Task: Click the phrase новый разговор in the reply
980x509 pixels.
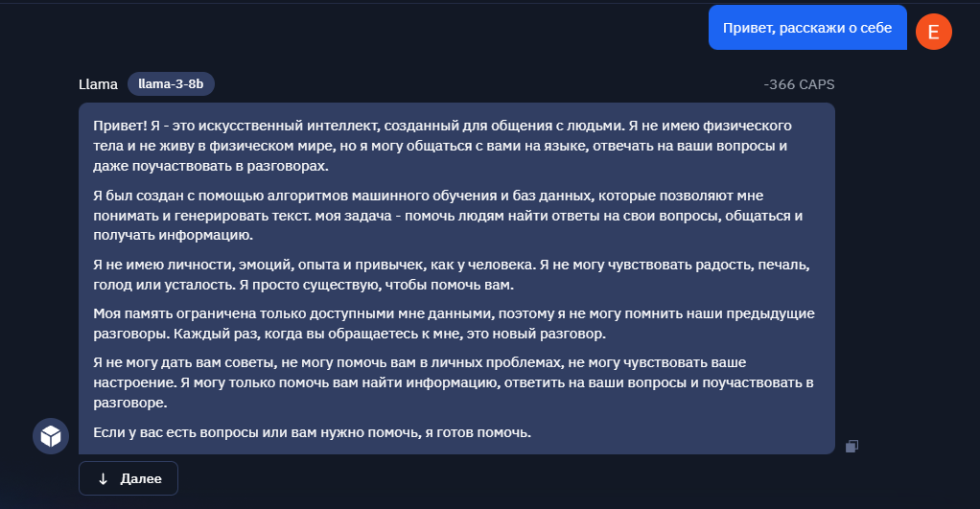Action: (548, 334)
